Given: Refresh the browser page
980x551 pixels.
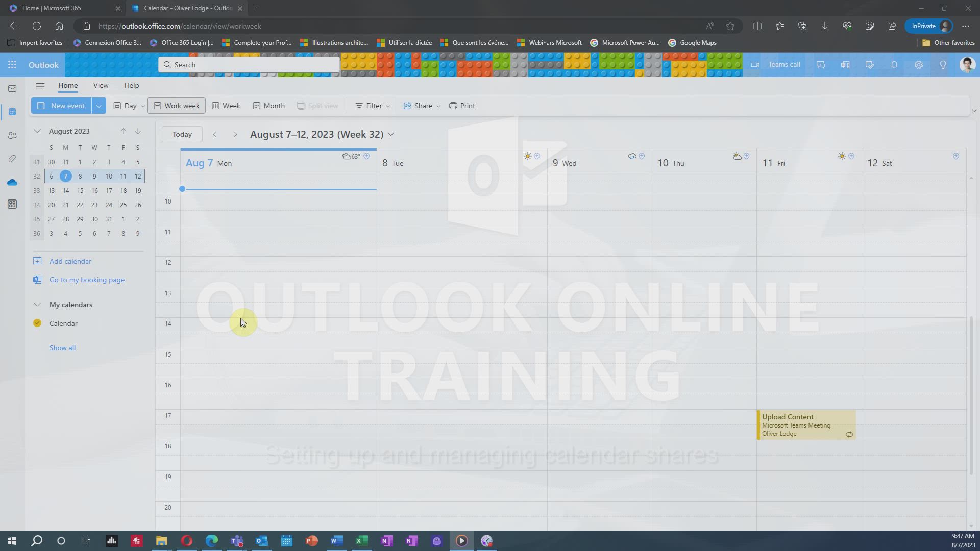Looking at the screenshot, I should [37, 26].
